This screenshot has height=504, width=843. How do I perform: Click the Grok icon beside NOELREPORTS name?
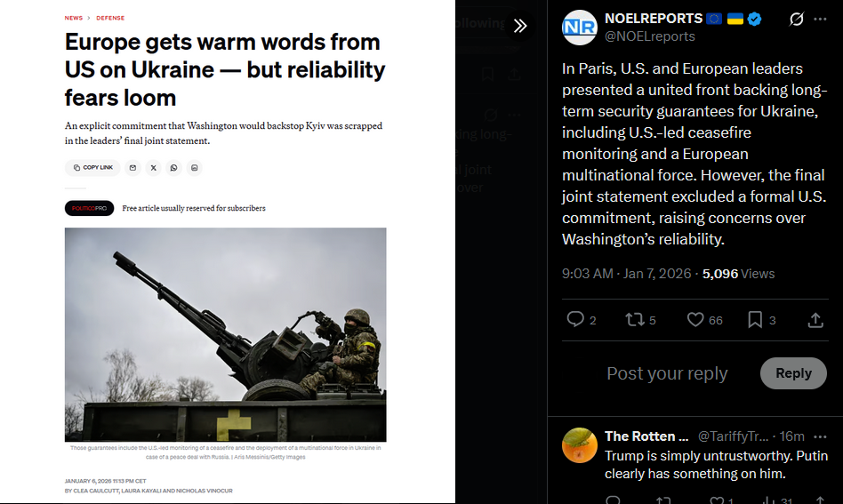[796, 20]
